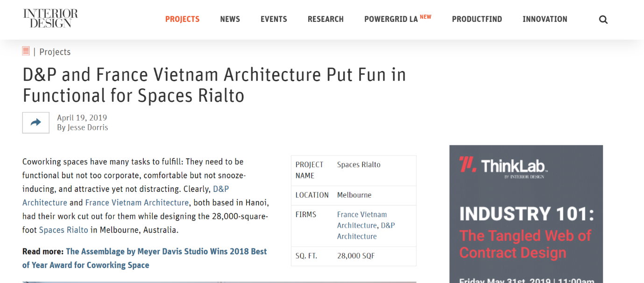Click the Spaces Rialto project name value
The width and height of the screenshot is (644, 283).
359,164
